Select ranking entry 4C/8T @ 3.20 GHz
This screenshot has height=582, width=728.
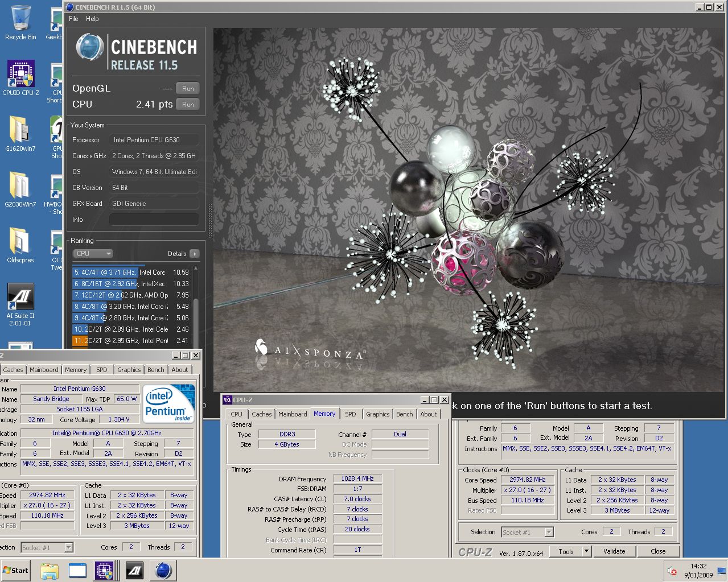(x=130, y=307)
